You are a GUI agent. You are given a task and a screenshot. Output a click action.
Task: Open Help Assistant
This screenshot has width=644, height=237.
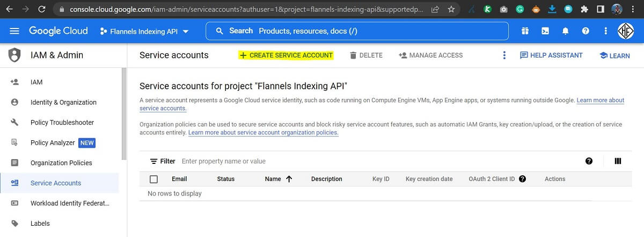[551, 55]
